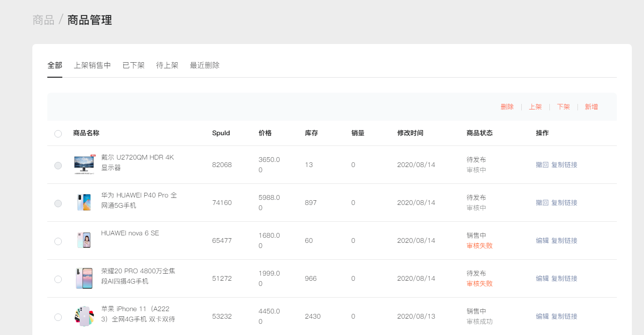This screenshot has width=644, height=335.
Task: Click the 商品状态 column header
Action: pyautogui.click(x=480, y=133)
